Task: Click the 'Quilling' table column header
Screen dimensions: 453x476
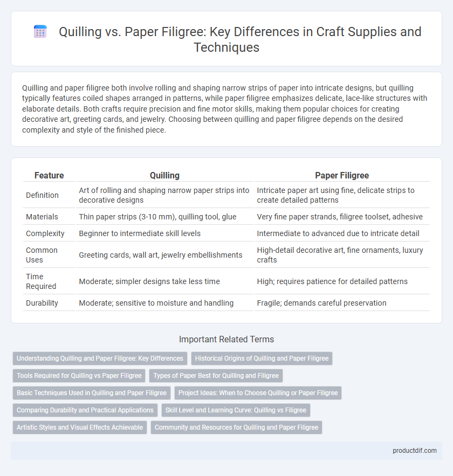Action: (164, 175)
